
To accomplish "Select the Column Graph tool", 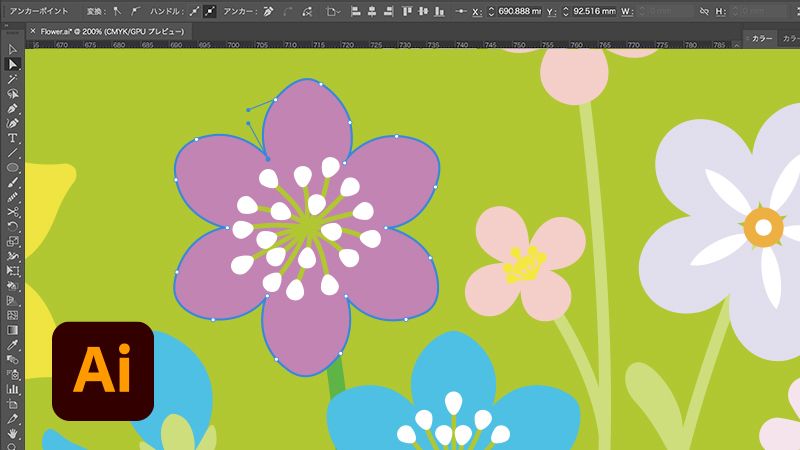I will 13,389.
